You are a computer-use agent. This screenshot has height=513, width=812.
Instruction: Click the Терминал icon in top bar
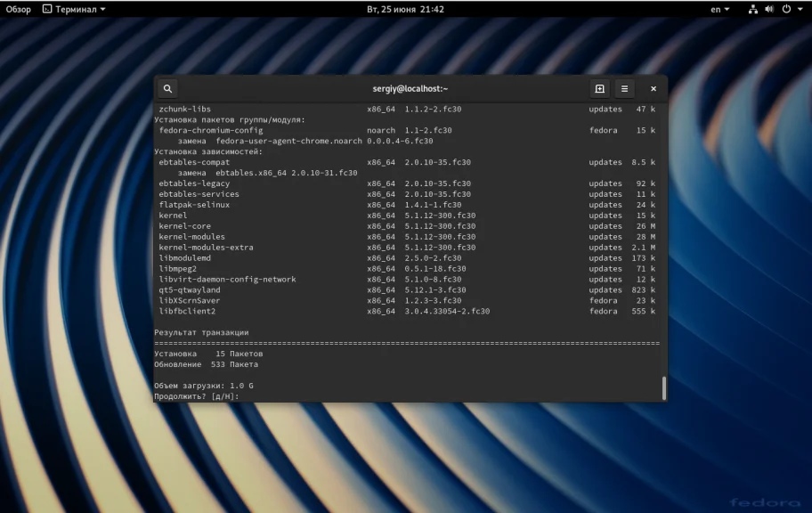(47, 9)
